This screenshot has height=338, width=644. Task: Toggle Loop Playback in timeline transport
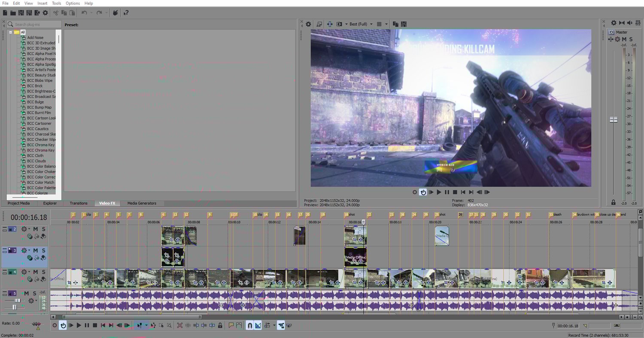pos(63,326)
